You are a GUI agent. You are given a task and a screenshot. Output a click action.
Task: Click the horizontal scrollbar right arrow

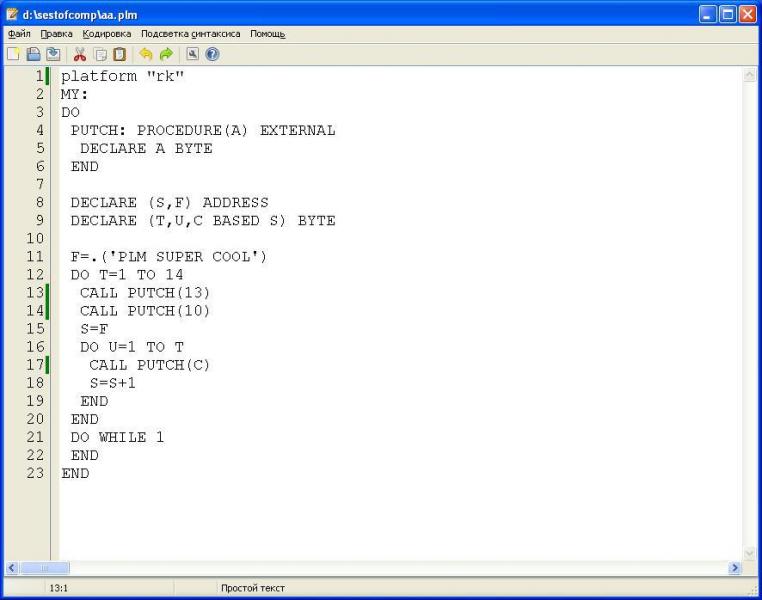point(735,568)
